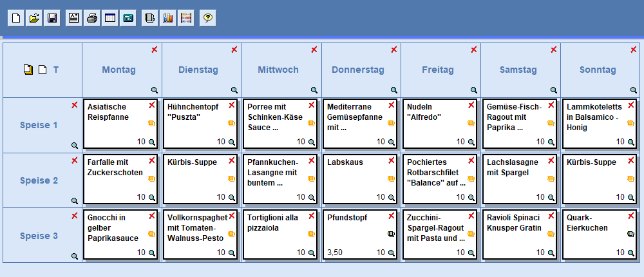Image resolution: width=644 pixels, height=277 pixels.
Task: Zoom into the Speise 3 row
Action: point(75,256)
